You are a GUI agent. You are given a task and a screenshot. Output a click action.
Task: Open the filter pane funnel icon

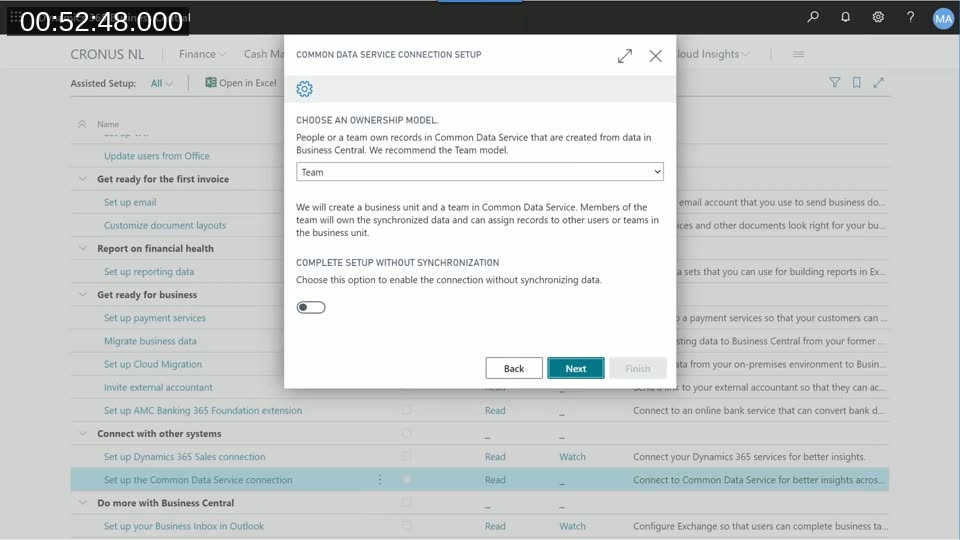click(x=834, y=82)
